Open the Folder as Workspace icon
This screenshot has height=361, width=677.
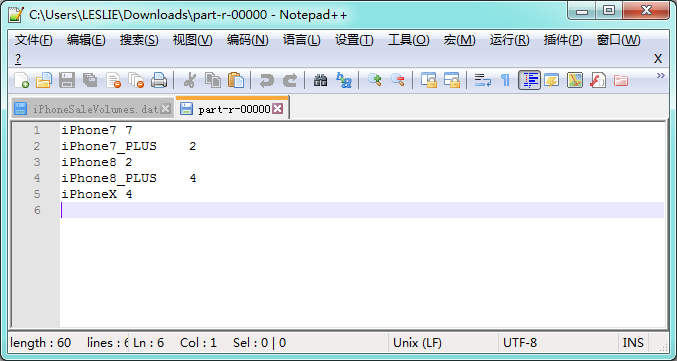point(621,80)
